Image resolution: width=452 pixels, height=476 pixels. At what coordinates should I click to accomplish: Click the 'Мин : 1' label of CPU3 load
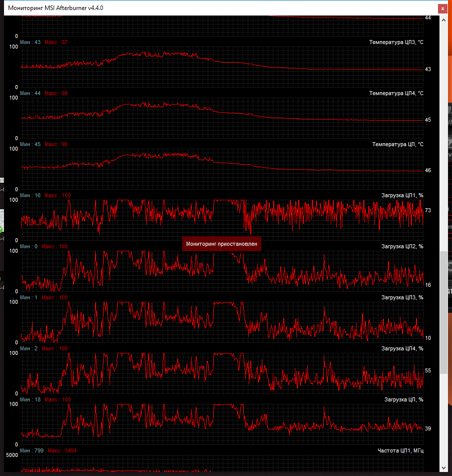point(29,297)
